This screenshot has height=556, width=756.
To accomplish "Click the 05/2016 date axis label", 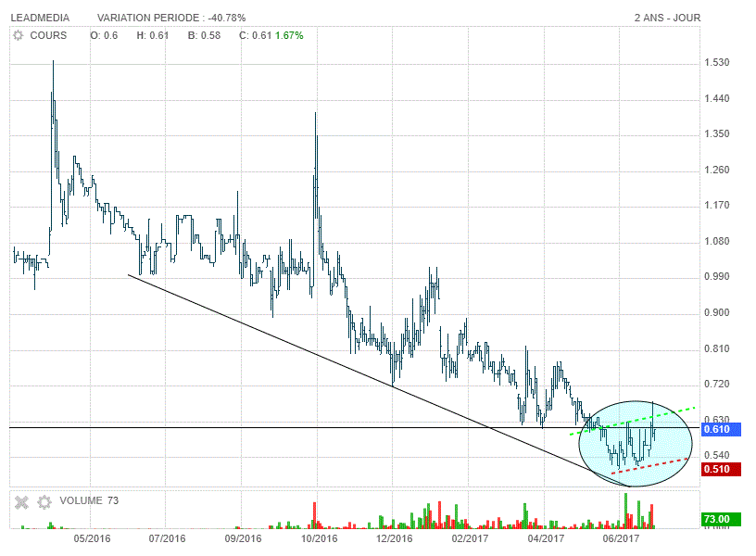I will pos(92,538).
